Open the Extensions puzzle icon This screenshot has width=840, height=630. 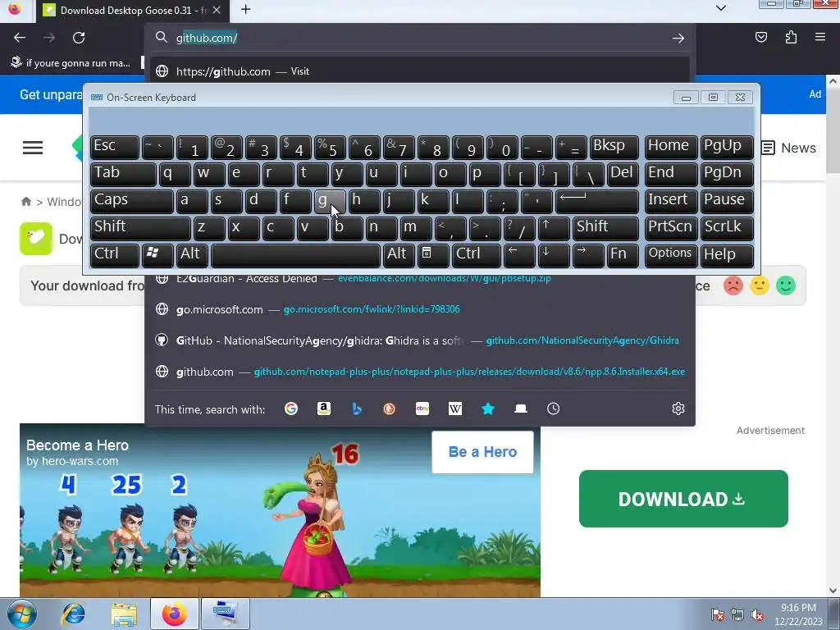791,37
